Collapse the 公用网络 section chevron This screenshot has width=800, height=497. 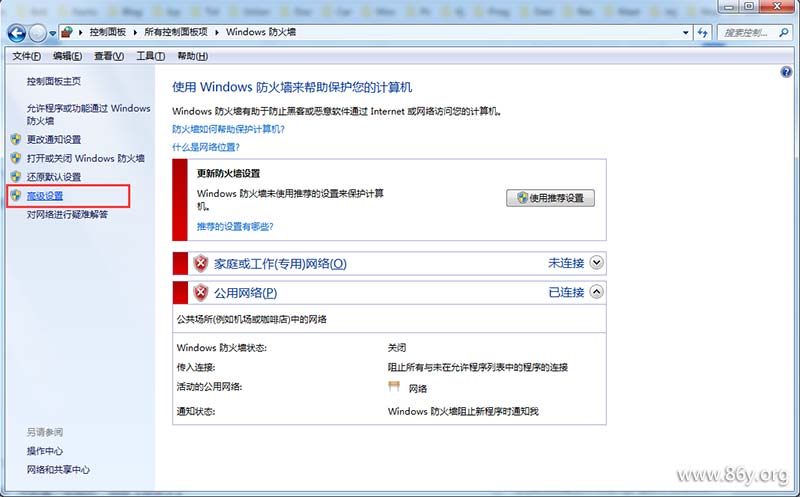pyautogui.click(x=596, y=292)
